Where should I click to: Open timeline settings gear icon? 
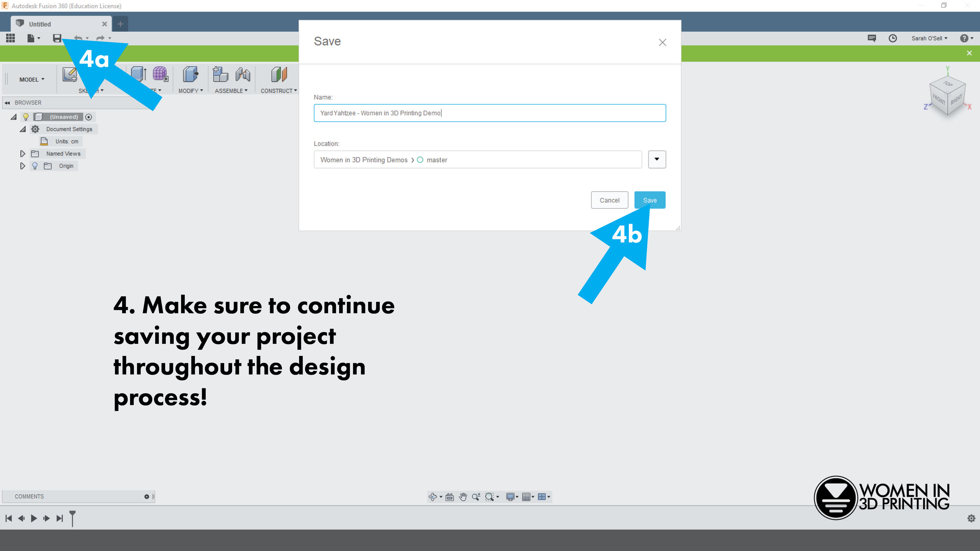[x=971, y=518]
